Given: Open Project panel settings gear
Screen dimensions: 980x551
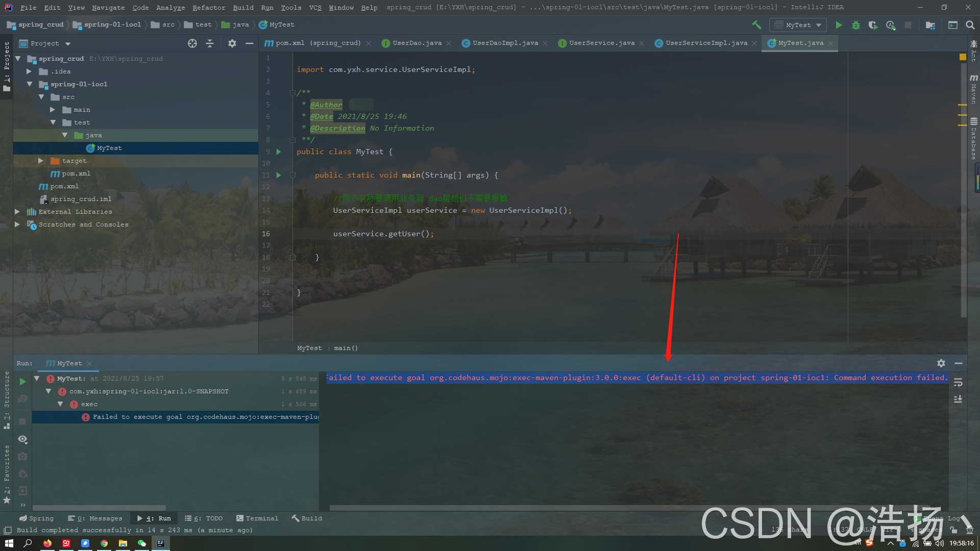Looking at the screenshot, I should 232,43.
